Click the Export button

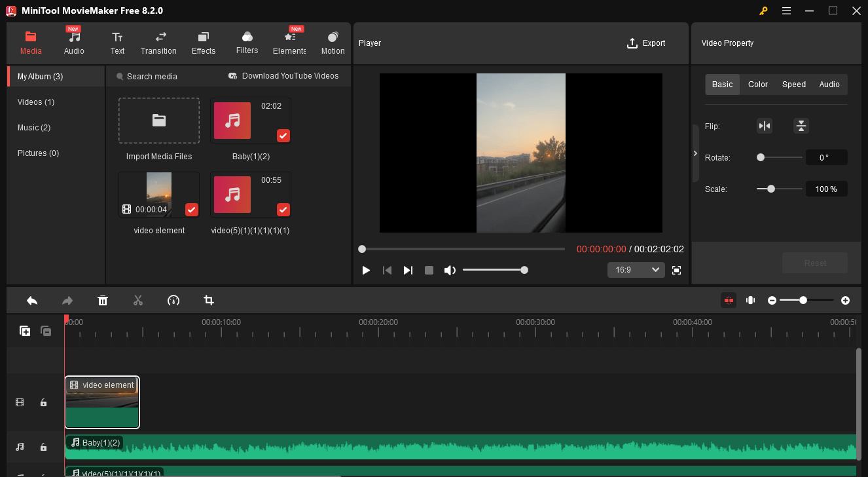[x=646, y=43]
